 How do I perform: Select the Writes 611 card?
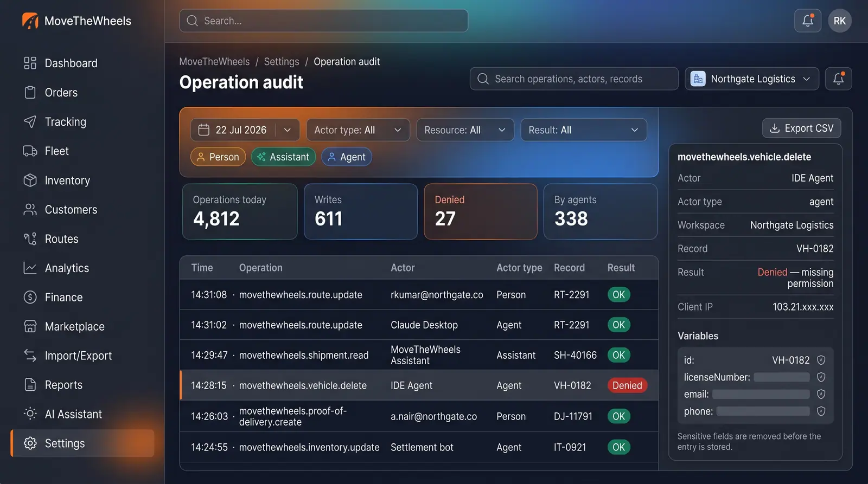361,211
